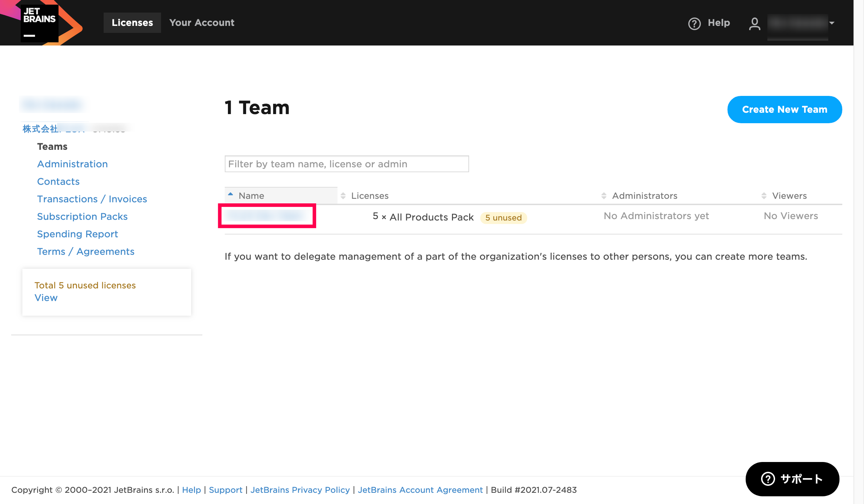Open Transactions / Invoices page

pyautogui.click(x=92, y=199)
